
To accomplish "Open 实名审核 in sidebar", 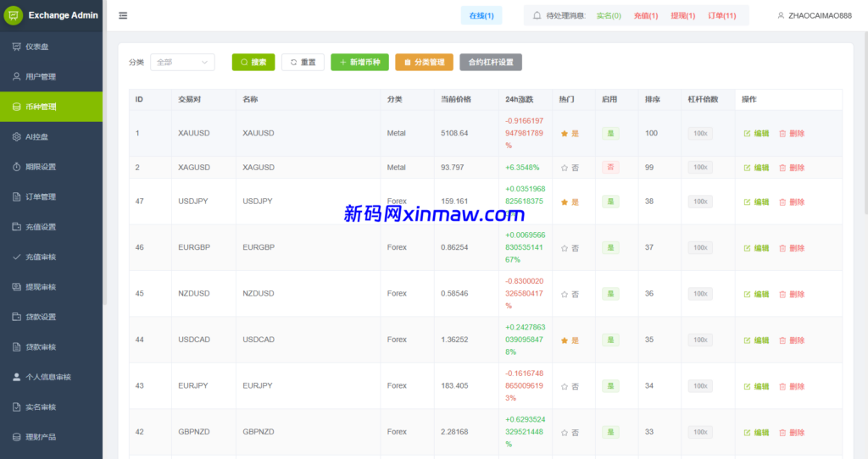I will [51, 407].
